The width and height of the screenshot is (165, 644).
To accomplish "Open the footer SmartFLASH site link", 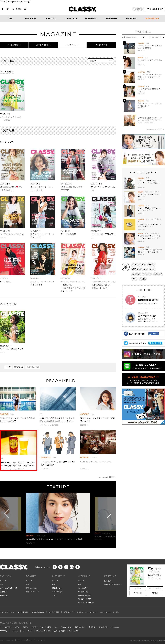I will [x=103, y=627].
